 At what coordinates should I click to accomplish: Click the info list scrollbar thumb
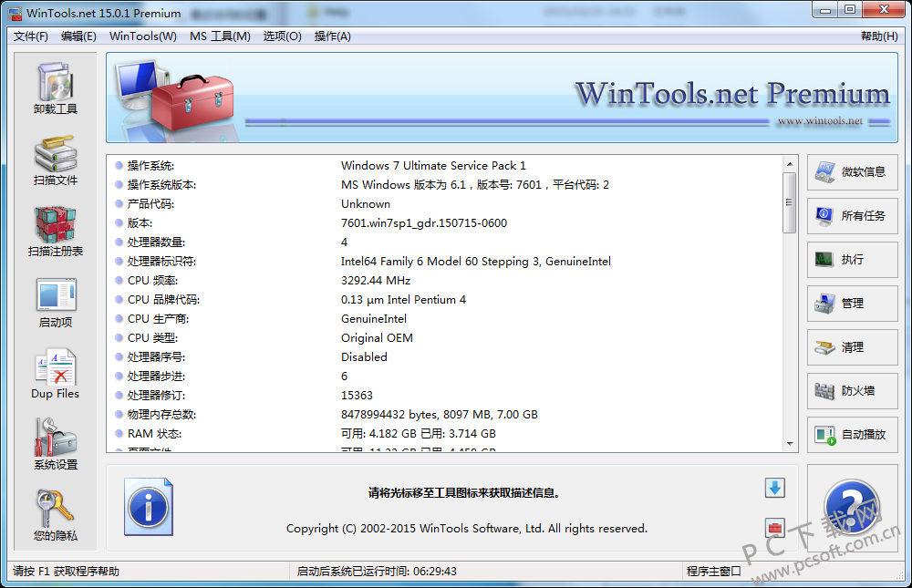point(790,202)
